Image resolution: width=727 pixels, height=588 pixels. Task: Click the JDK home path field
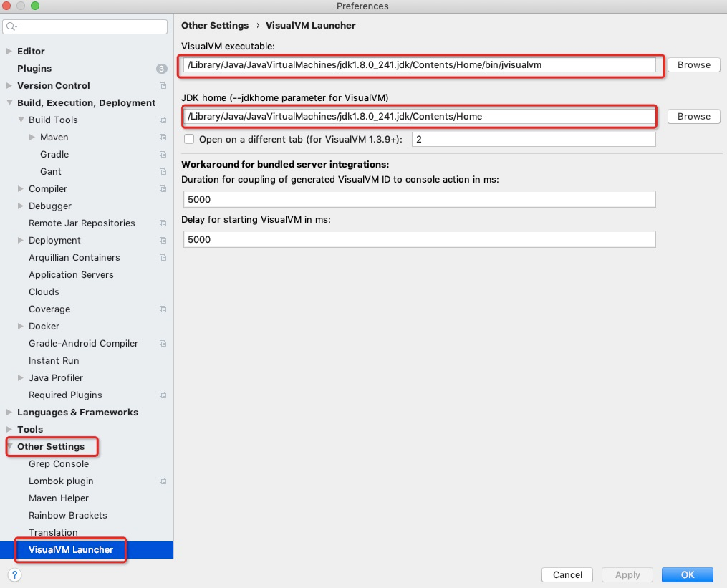(x=420, y=117)
